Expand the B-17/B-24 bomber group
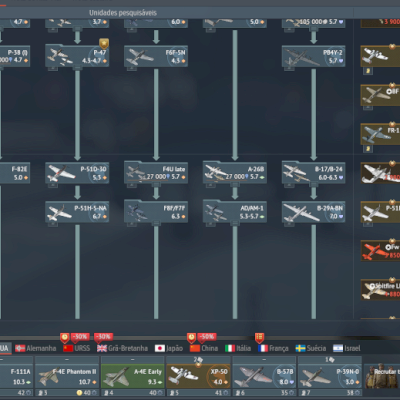Viewport: 400px width, 400px height. (x=313, y=173)
